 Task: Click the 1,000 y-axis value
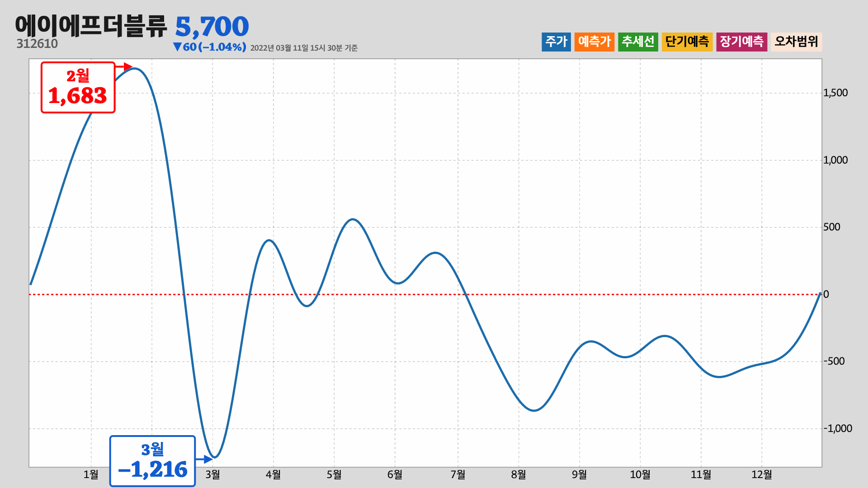pos(835,160)
